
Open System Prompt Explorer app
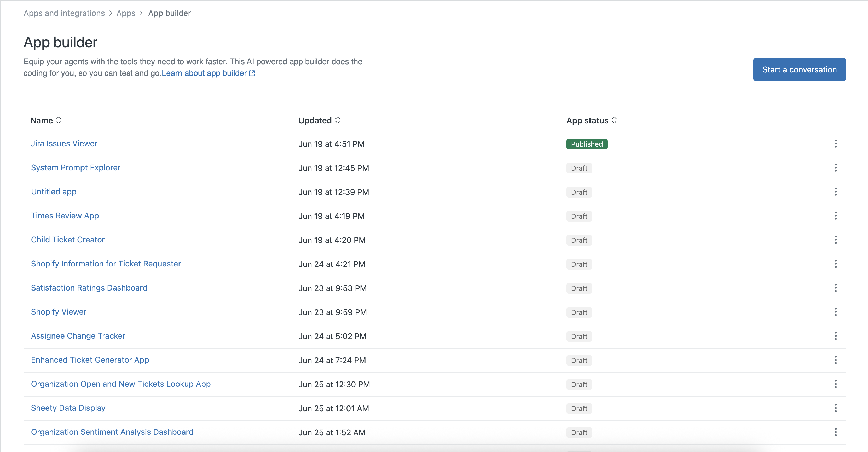76,167
